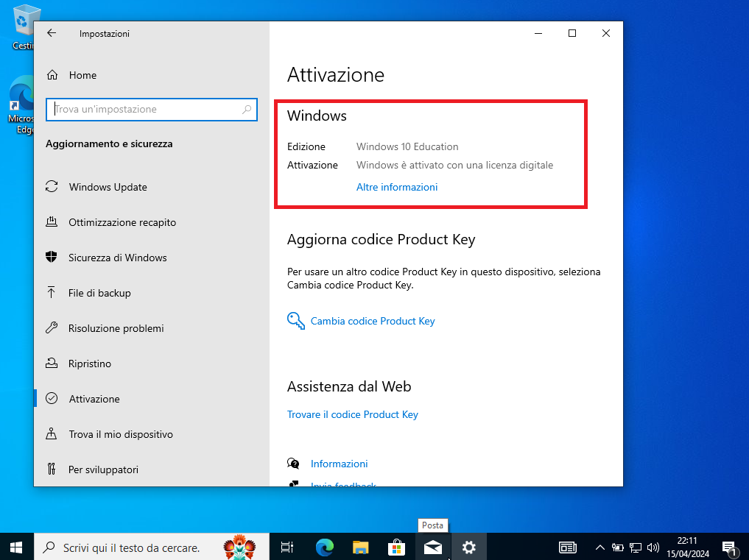Image resolution: width=749 pixels, height=560 pixels.
Task: Click Cambia codice Product Key link
Action: (373, 321)
